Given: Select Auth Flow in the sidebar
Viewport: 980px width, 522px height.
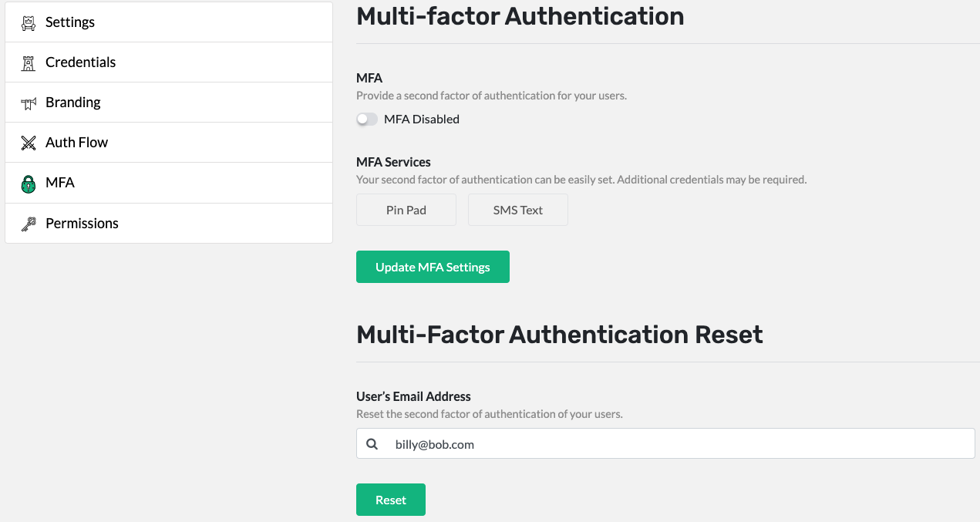Looking at the screenshot, I should 169,143.
